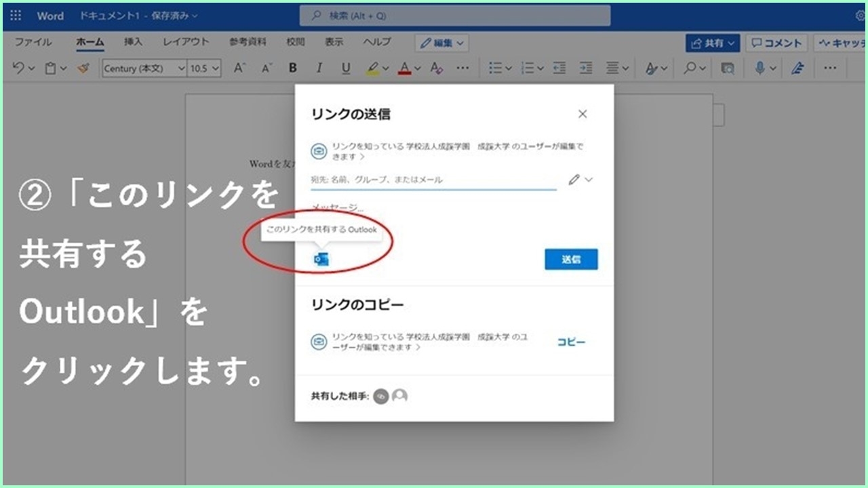Image resolution: width=868 pixels, height=488 pixels.
Task: Click the 共有 share button
Action: [712, 43]
